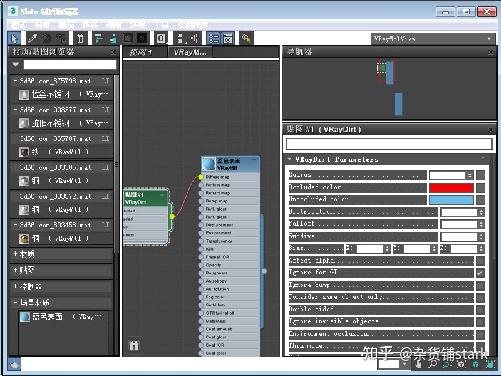501x376 pixels.
Task: Toggle Show Shaded Material in Viewport icon
Action: coord(128,38)
